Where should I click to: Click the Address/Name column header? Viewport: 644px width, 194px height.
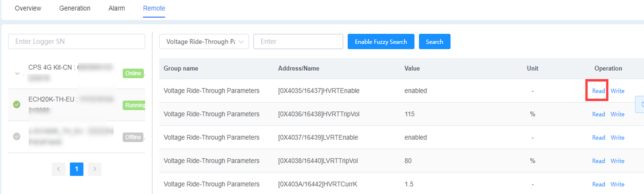[299, 68]
